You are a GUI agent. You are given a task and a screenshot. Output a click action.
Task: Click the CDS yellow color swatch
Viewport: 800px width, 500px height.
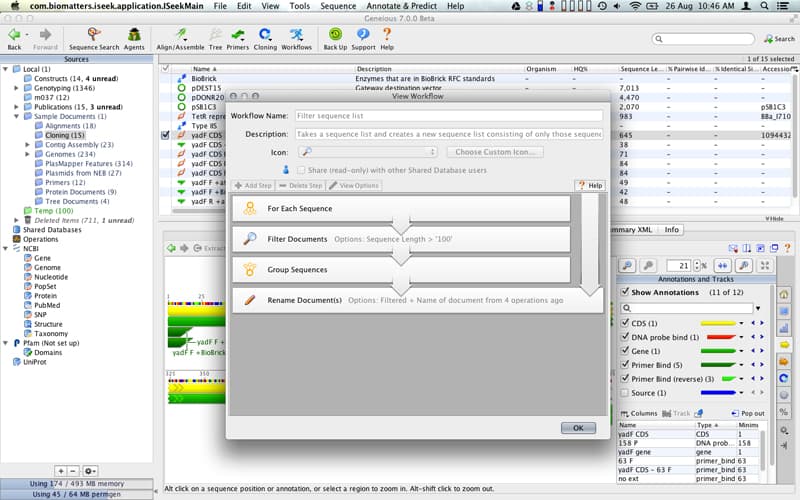(718, 323)
